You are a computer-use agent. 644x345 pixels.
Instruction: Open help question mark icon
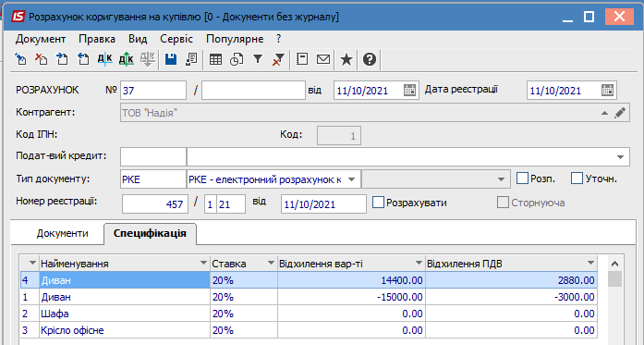point(370,59)
